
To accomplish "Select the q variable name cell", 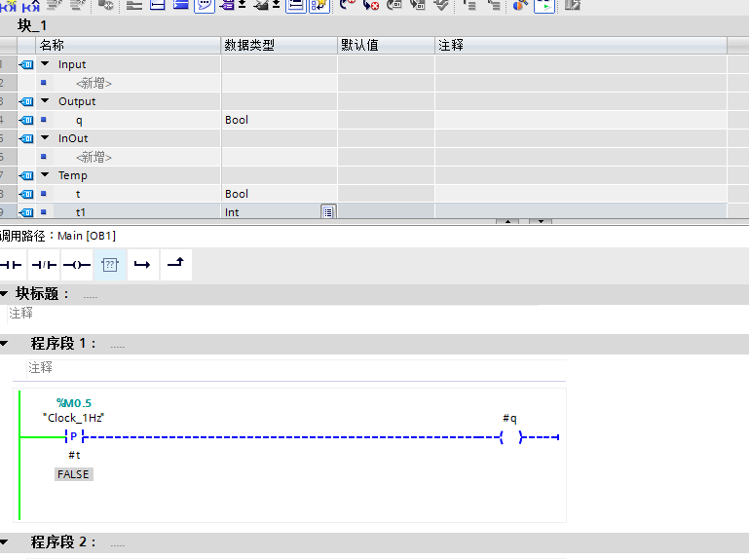I will (136, 120).
